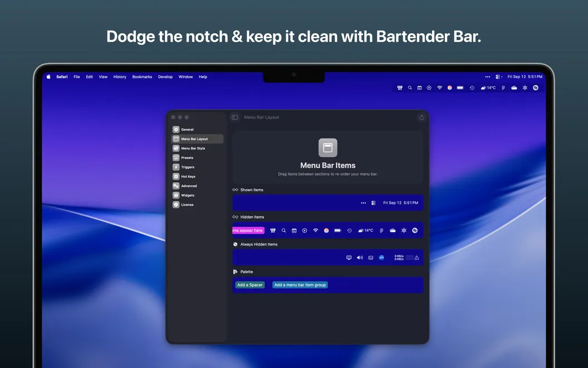This screenshot has height=368, width=588.
Task: Open the Help menu
Action: (x=203, y=76)
